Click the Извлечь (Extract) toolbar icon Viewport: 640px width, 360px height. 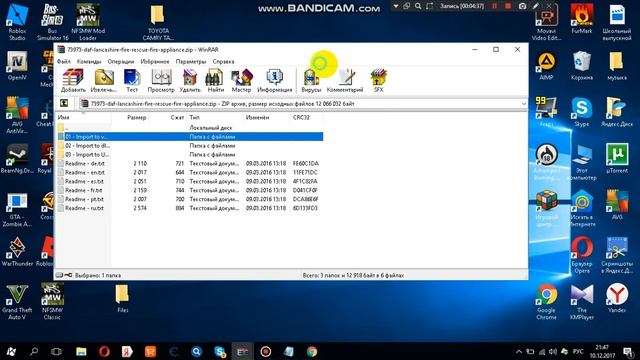pyautogui.click(x=104, y=80)
